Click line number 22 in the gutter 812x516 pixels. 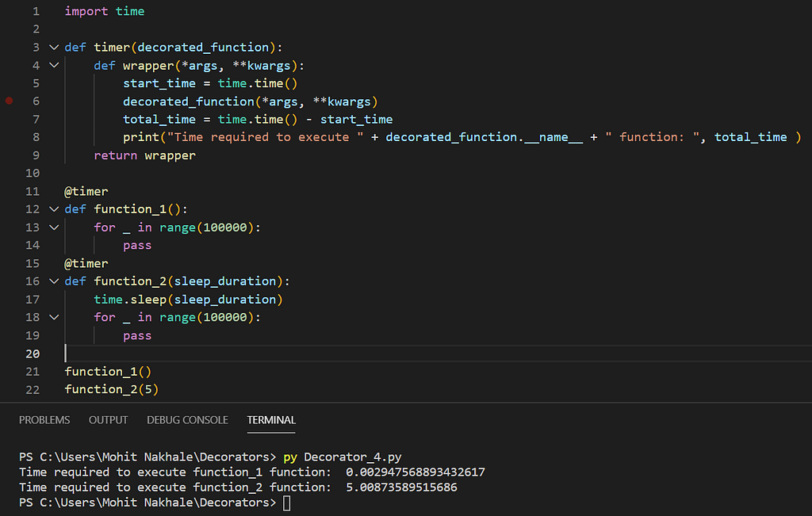pos(33,389)
